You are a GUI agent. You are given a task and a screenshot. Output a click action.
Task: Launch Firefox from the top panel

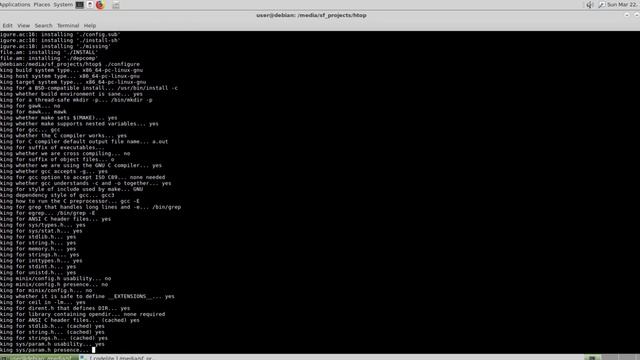(100, 5)
